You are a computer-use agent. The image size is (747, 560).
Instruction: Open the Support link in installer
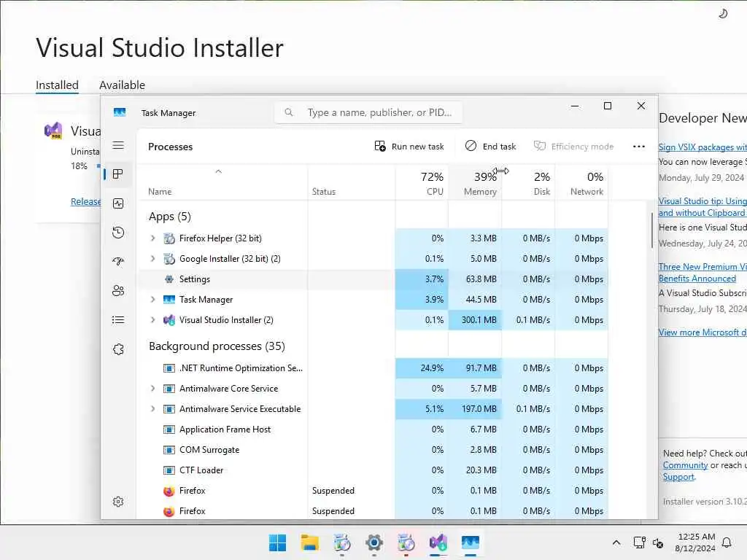coord(678,477)
